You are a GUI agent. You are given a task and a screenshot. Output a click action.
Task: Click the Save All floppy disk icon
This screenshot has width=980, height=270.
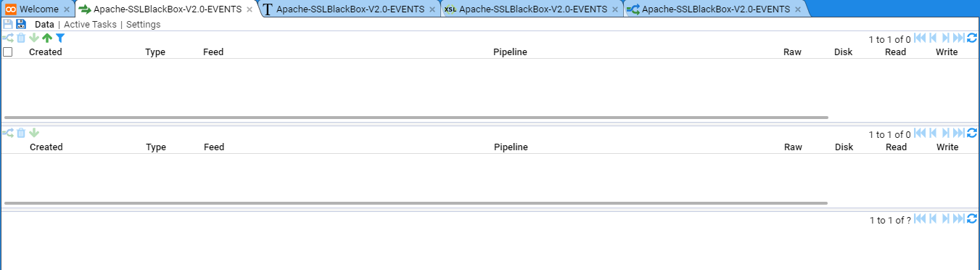pos(21,24)
